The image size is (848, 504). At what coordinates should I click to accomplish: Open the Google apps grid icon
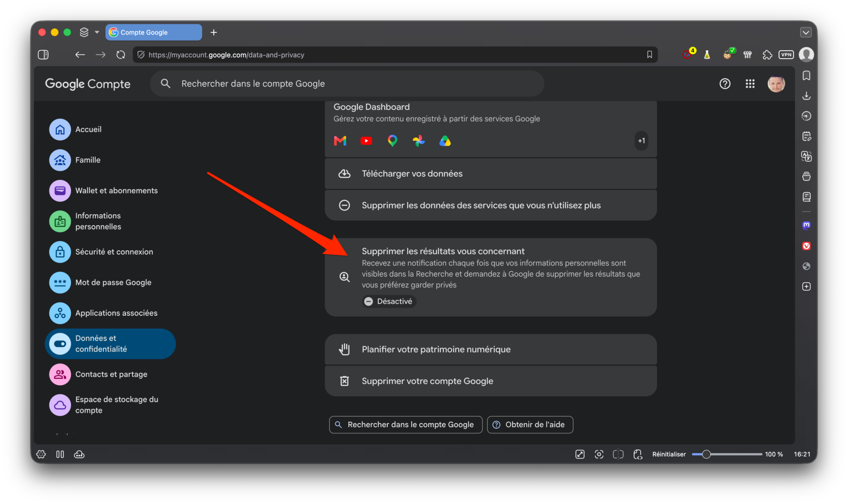(x=750, y=83)
